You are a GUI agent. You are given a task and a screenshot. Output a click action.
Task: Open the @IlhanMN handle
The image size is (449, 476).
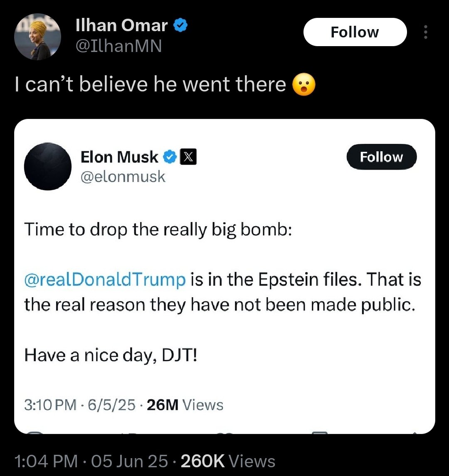[118, 46]
